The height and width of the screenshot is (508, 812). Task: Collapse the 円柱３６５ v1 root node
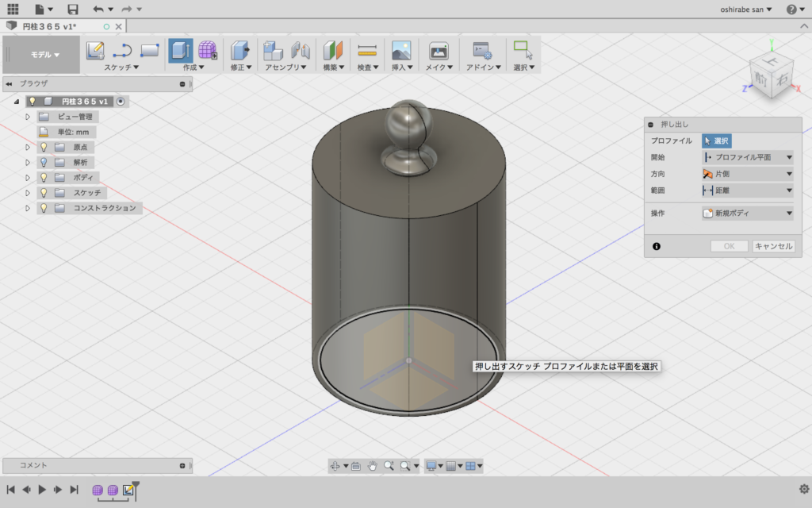(x=16, y=102)
